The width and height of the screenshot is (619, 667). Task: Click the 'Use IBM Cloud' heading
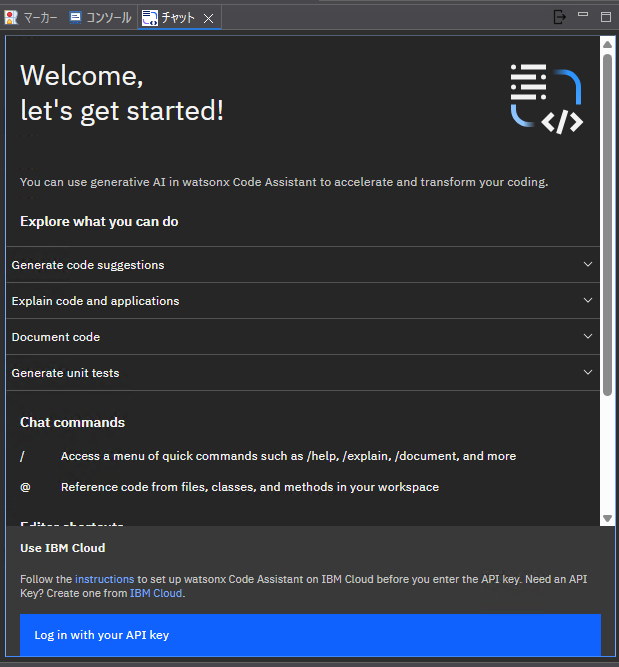[63, 548]
